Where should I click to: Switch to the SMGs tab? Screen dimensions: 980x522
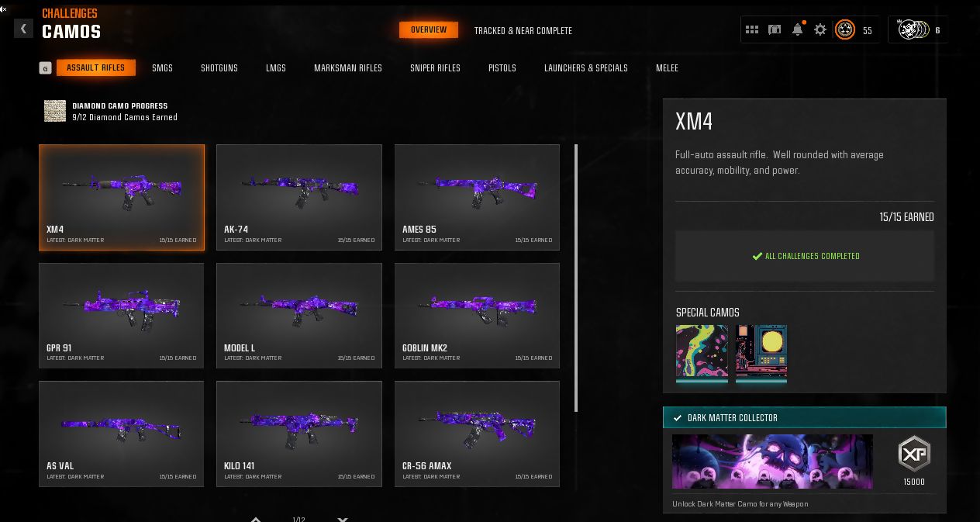click(162, 68)
